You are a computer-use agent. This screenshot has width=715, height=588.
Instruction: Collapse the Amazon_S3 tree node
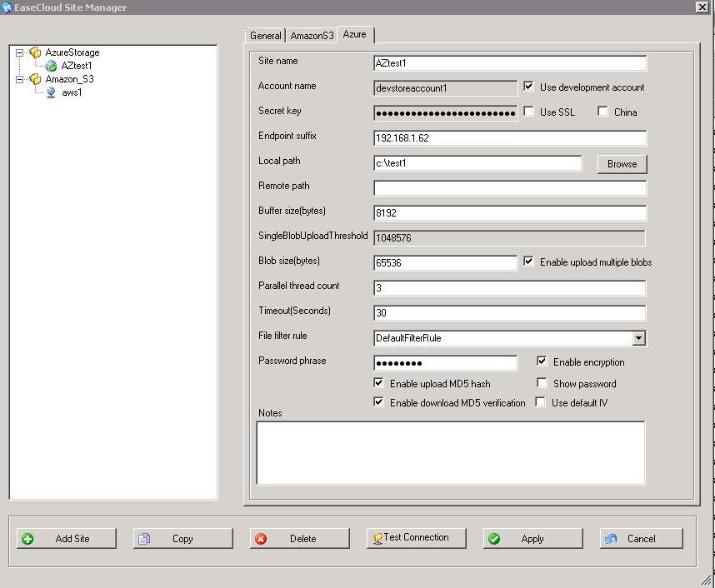[x=20, y=80]
